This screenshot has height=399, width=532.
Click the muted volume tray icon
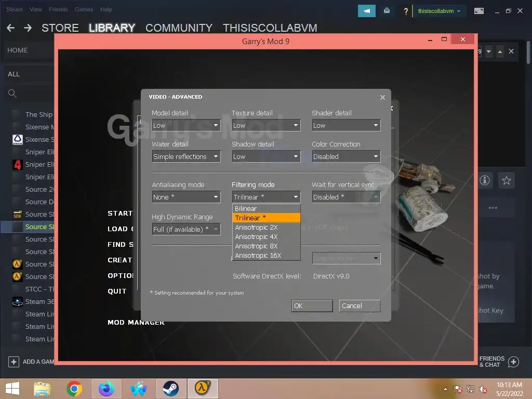[x=483, y=389]
